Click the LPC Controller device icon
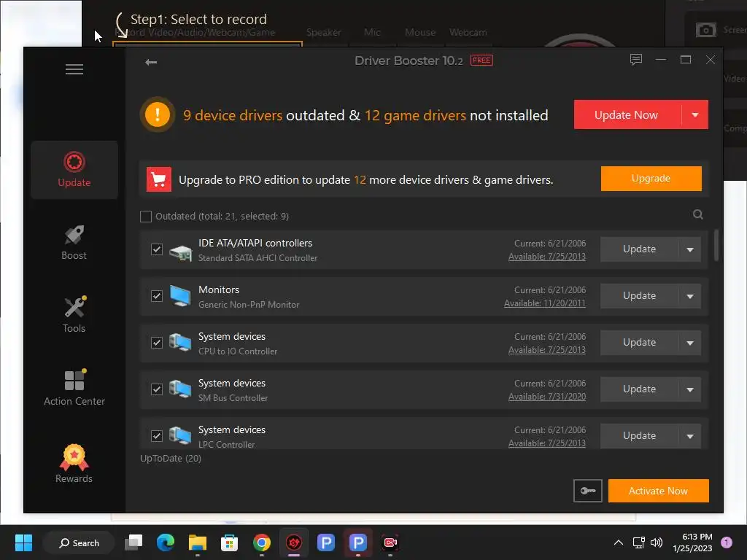This screenshot has height=560, width=747. [180, 436]
